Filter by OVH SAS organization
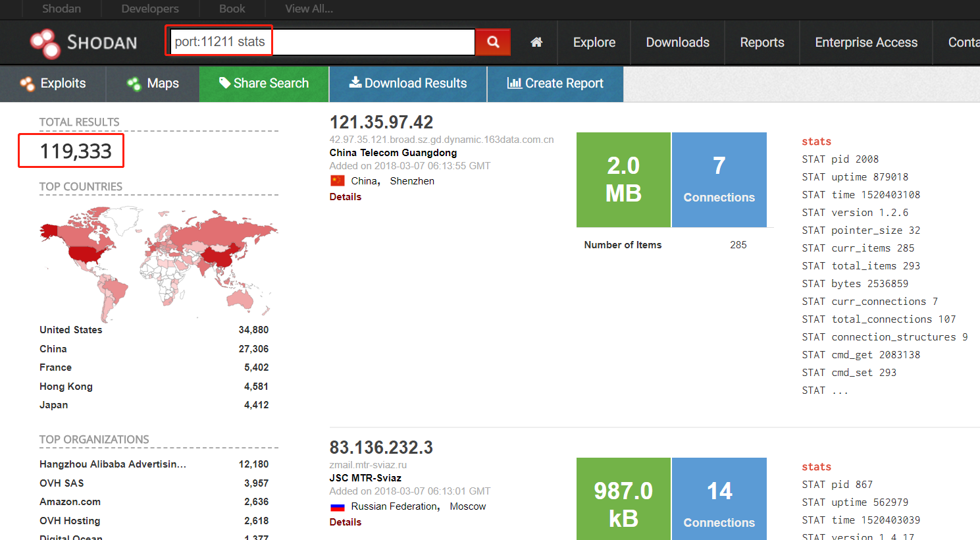Viewport: 980px width, 540px height. tap(62, 483)
